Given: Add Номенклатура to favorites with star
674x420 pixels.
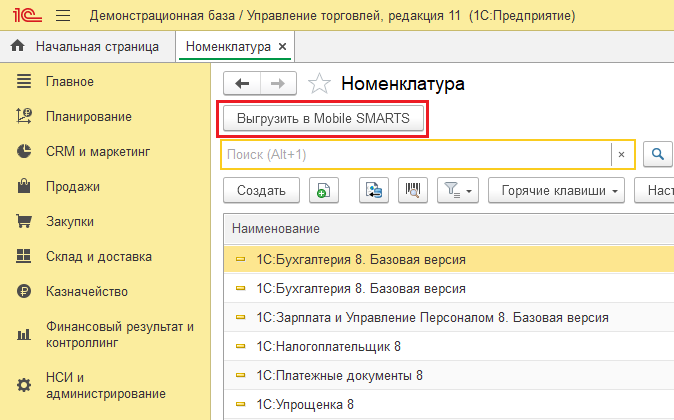Looking at the screenshot, I should (x=319, y=83).
